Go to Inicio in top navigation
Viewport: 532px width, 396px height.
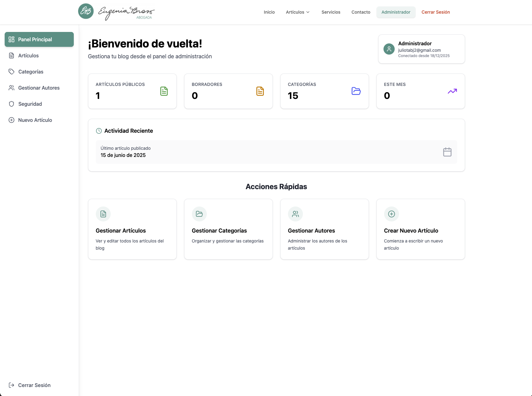click(269, 12)
